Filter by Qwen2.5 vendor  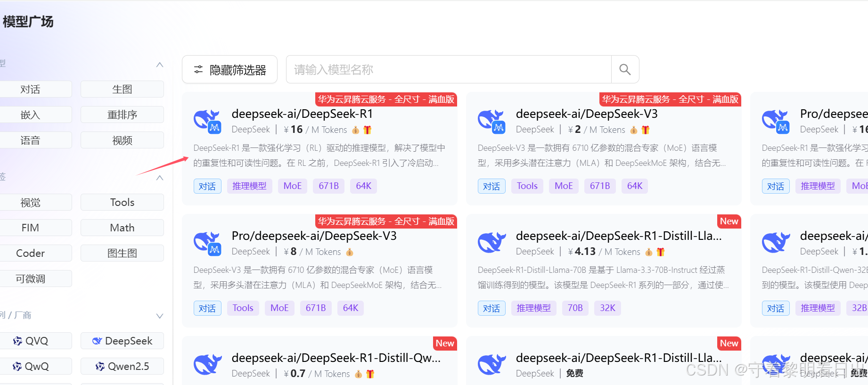coord(122,366)
